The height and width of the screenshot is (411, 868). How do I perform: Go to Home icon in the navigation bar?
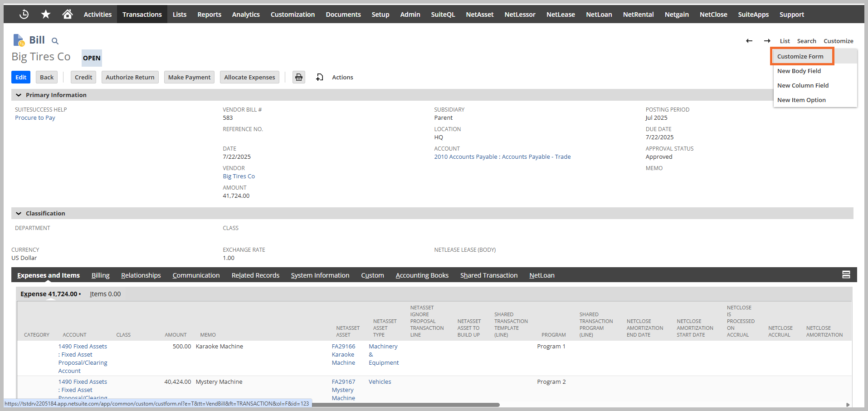click(68, 15)
